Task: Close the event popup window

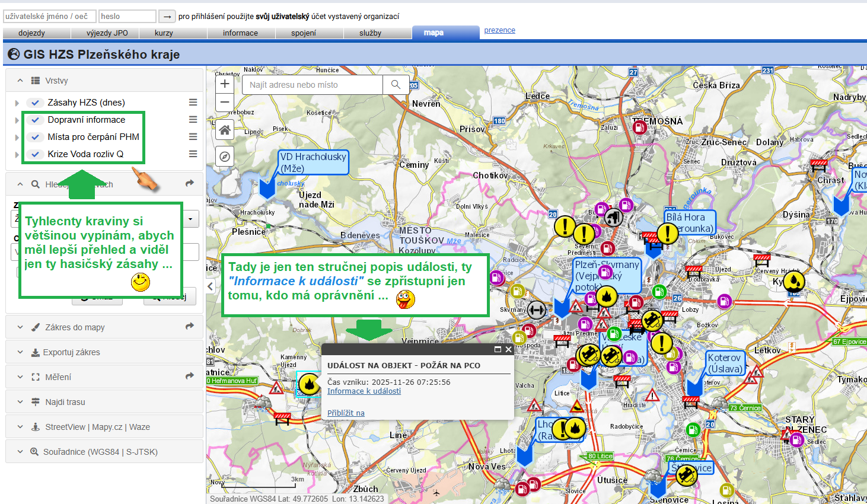Action: 508,349
